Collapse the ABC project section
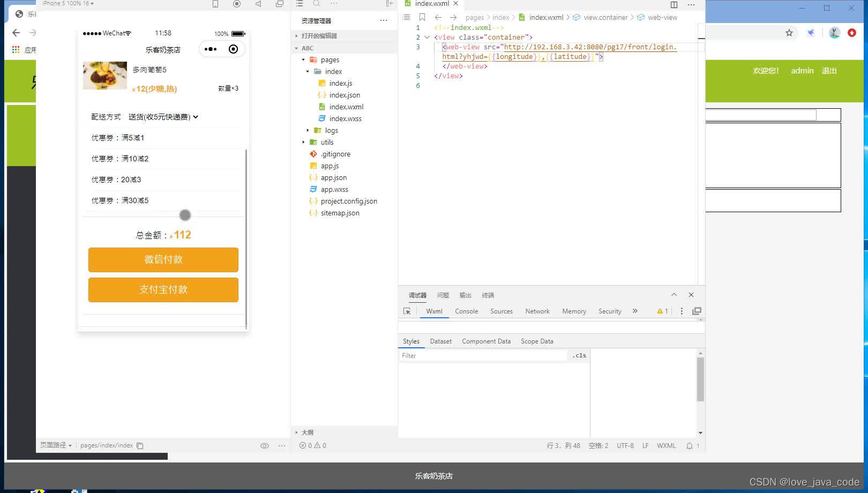 coord(343,48)
